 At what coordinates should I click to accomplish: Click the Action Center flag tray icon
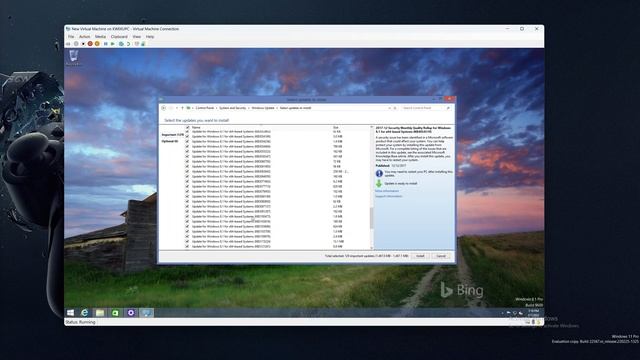tap(509, 313)
